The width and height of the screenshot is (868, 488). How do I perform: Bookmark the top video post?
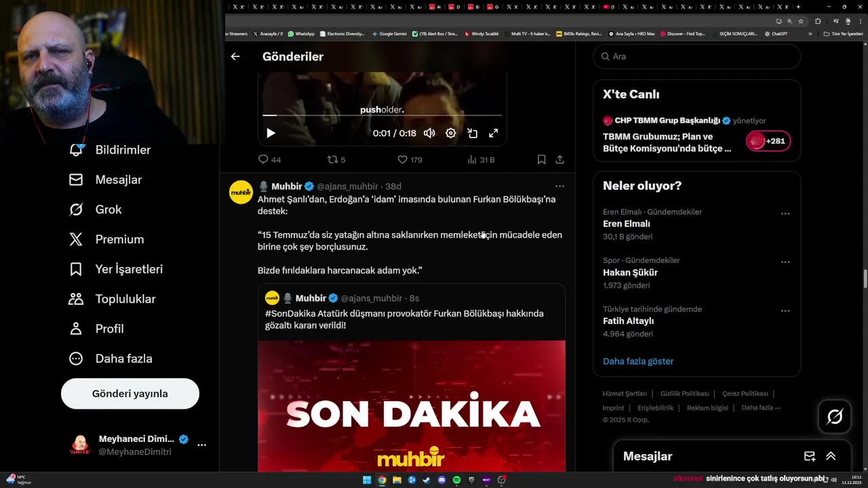[x=541, y=160]
